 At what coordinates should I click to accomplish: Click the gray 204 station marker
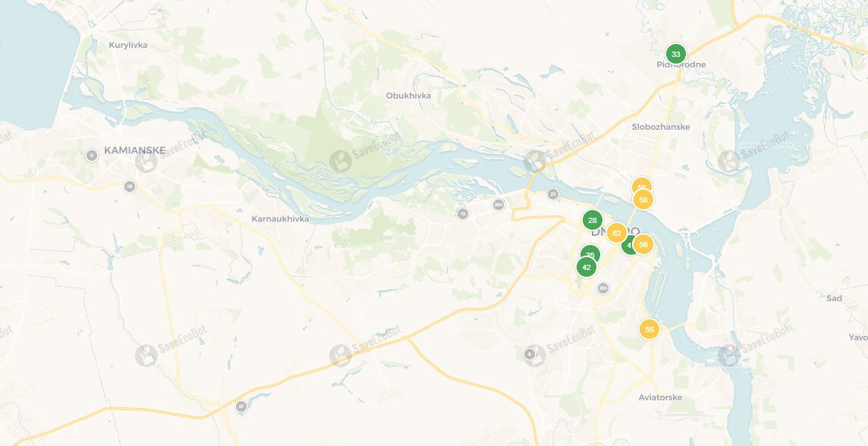point(498,204)
